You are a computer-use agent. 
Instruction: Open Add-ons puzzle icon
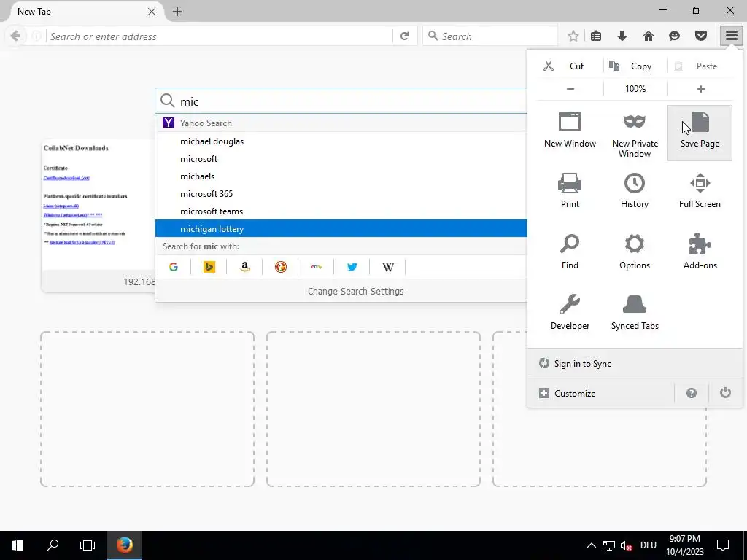(700, 252)
